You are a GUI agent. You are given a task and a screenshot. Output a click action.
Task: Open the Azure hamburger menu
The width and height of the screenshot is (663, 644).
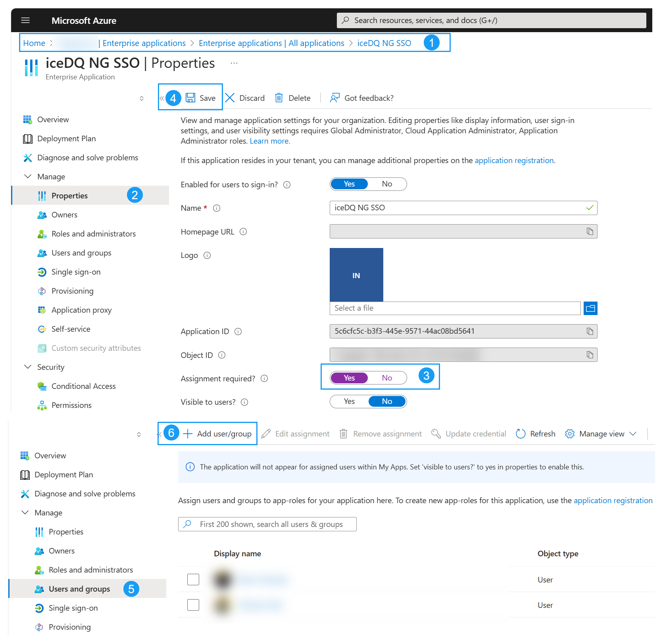25,20
